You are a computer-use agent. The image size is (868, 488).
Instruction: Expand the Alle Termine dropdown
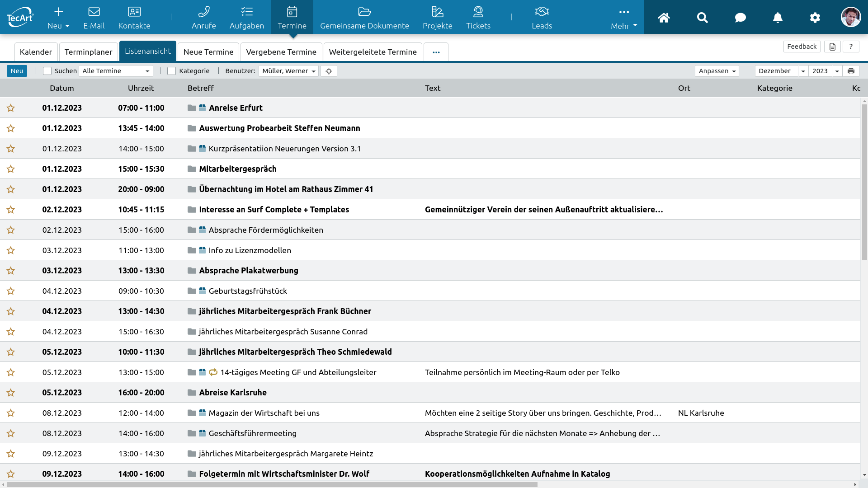tap(116, 71)
